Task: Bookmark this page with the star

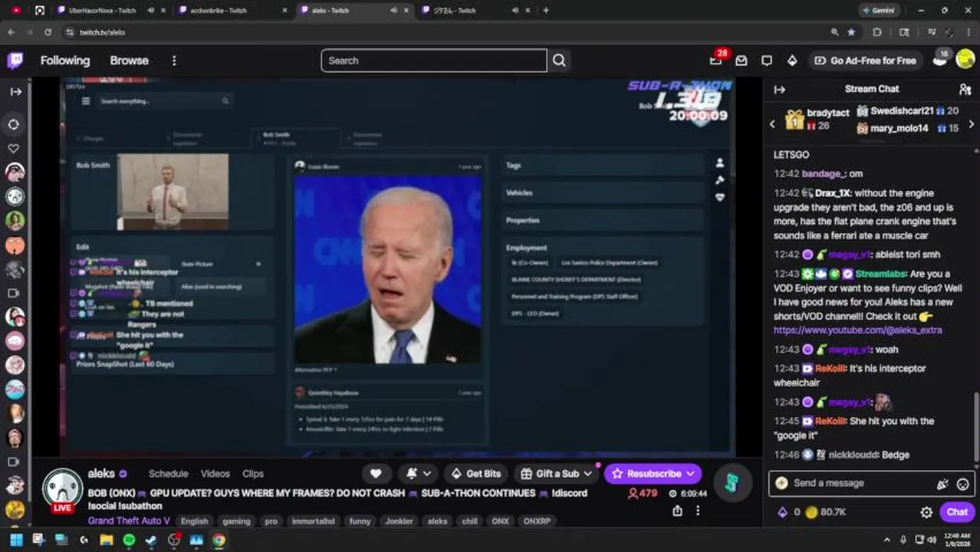Action: pyautogui.click(x=851, y=32)
